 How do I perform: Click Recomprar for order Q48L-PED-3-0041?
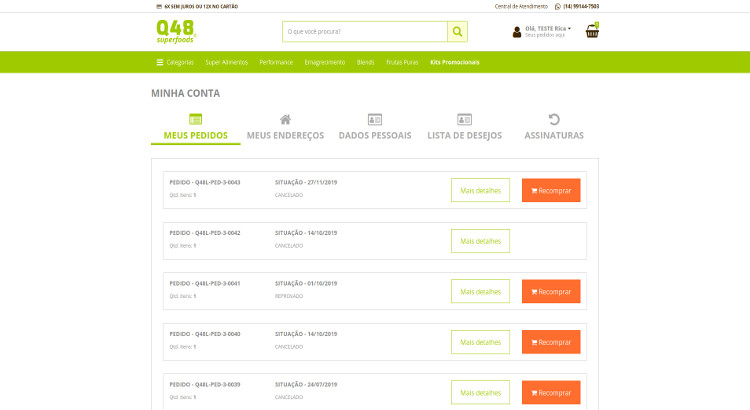point(551,291)
